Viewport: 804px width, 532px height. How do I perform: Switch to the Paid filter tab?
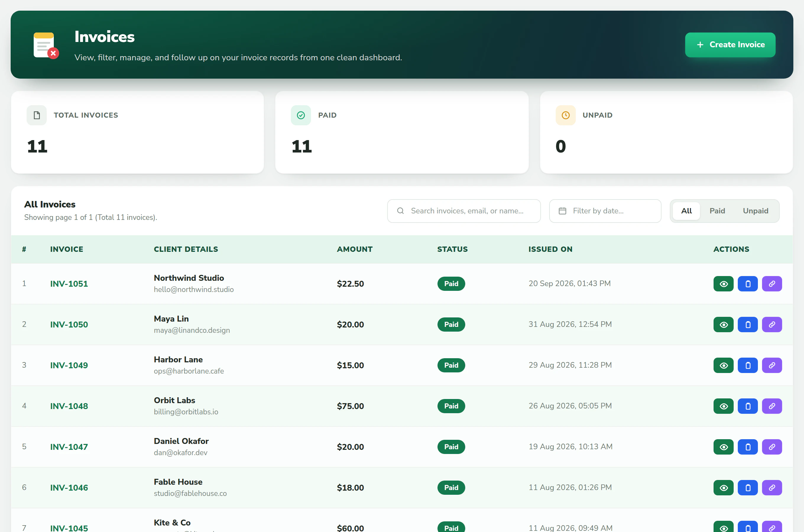pyautogui.click(x=717, y=211)
